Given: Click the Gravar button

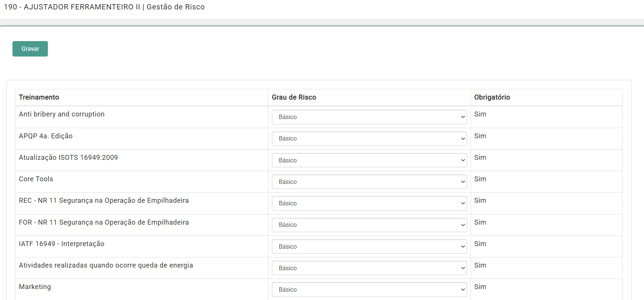Looking at the screenshot, I should (30, 49).
